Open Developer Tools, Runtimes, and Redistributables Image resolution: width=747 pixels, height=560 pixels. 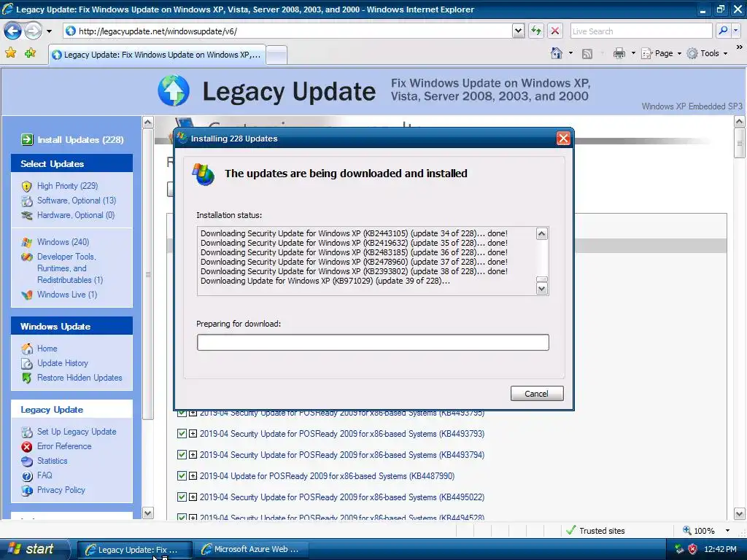tap(70, 268)
